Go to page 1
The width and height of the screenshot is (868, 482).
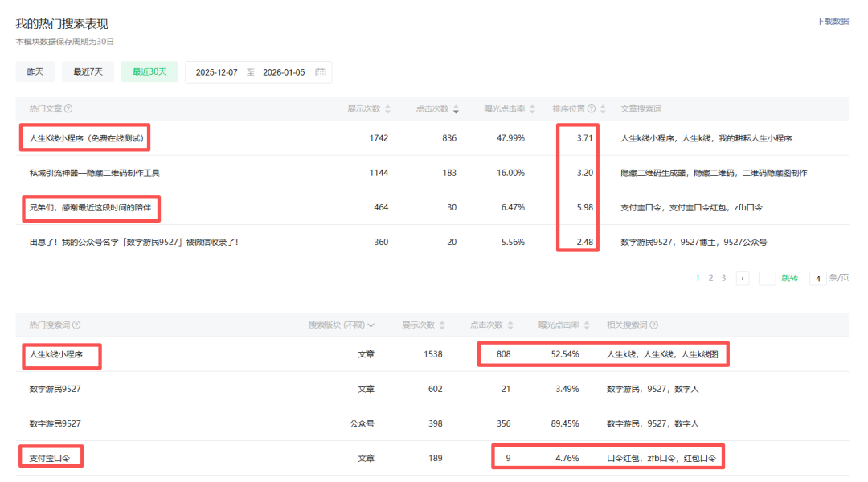click(698, 278)
